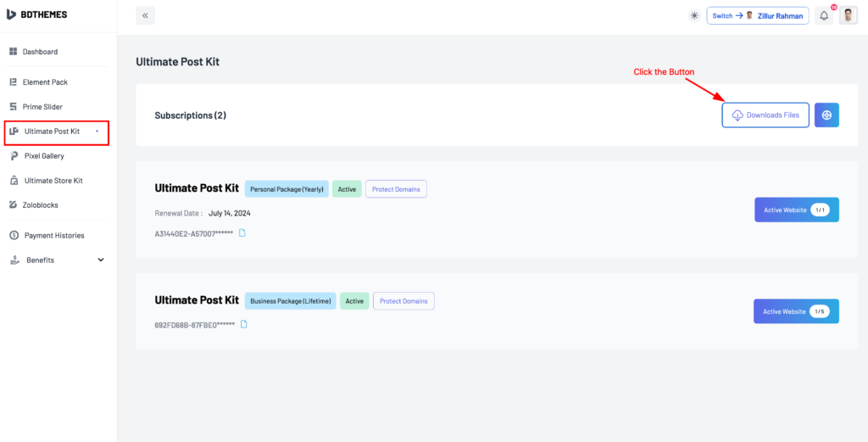Collapse sidebar with double-chevron icon
868x442 pixels.
(145, 15)
